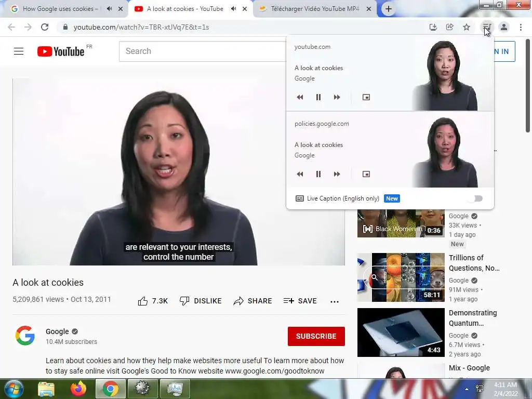Click SAVE to add to playlist
532x399 pixels.
click(300, 301)
